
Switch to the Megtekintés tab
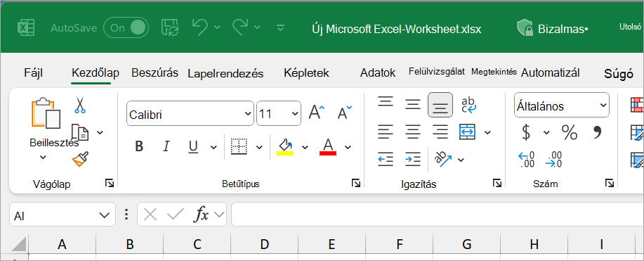coord(494,72)
